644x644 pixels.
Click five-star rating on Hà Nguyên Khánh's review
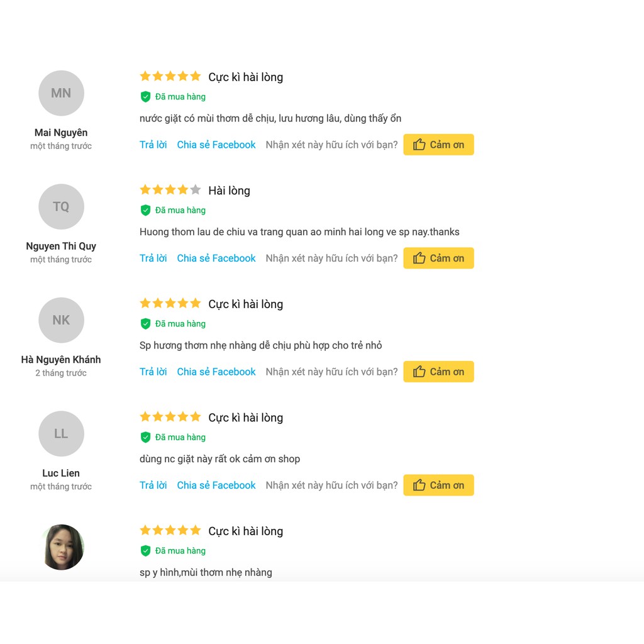point(170,303)
